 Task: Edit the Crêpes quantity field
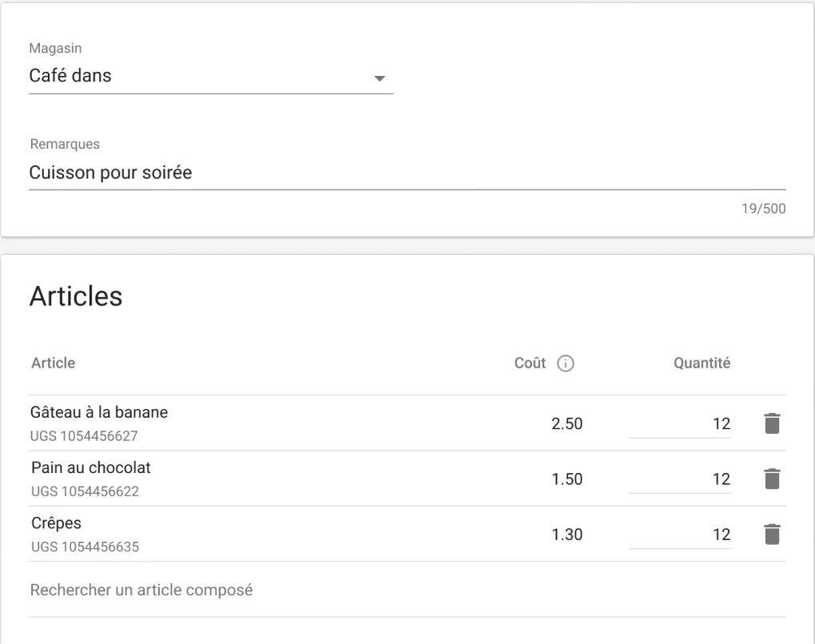tap(680, 535)
